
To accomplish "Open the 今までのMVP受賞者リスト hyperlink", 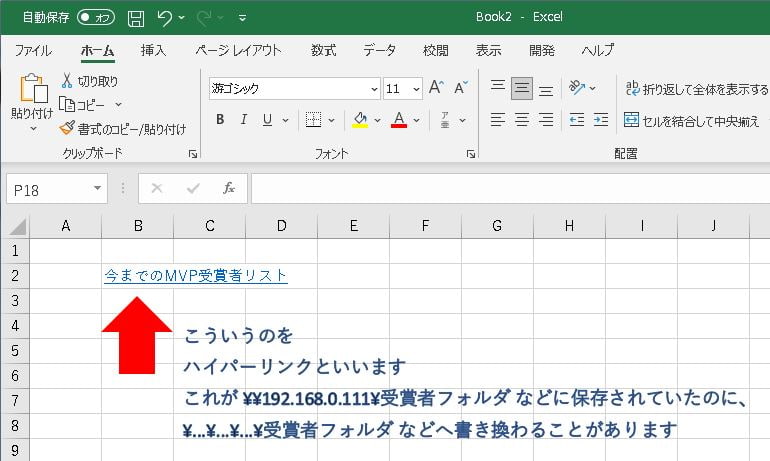I will 196,275.
